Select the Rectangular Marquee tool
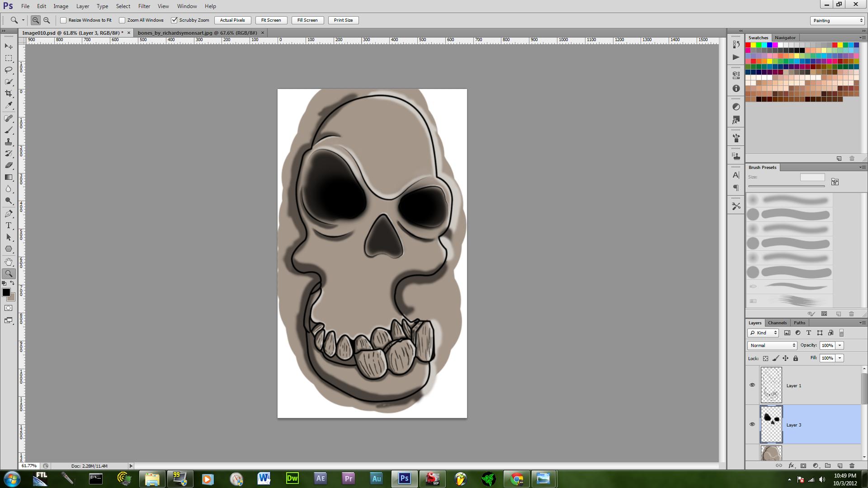The image size is (868, 488). [x=9, y=58]
